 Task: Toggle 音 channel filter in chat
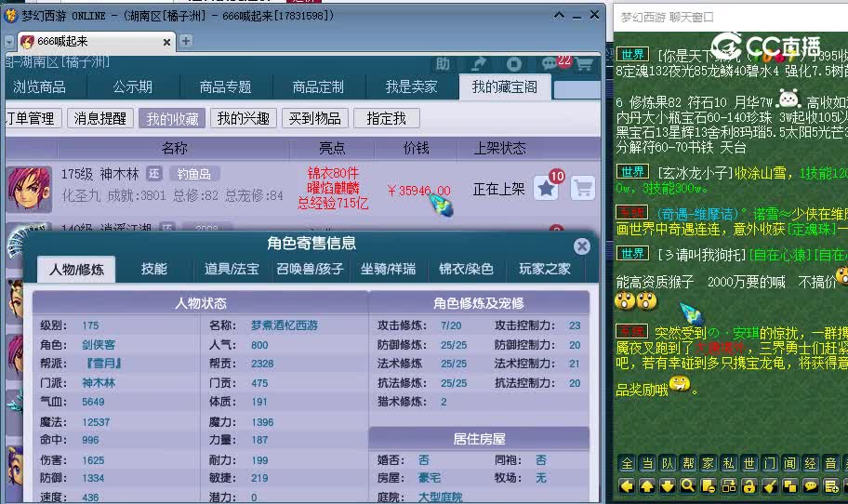point(831,463)
